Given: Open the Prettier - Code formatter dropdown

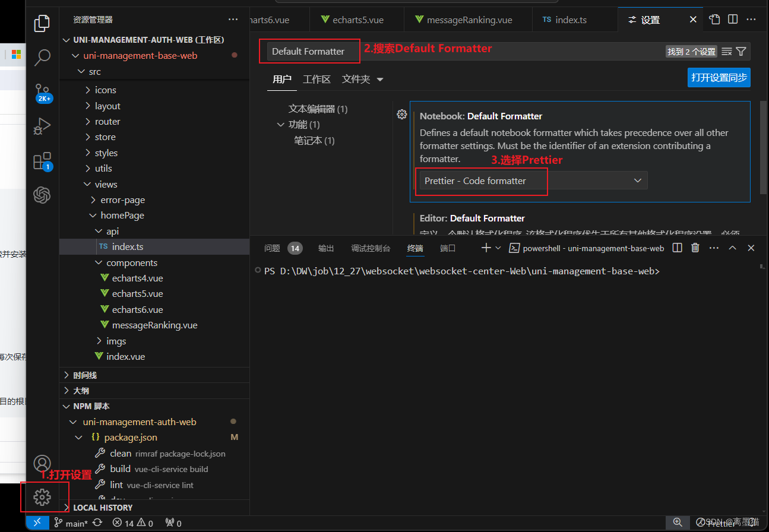Looking at the screenshot, I should (533, 180).
